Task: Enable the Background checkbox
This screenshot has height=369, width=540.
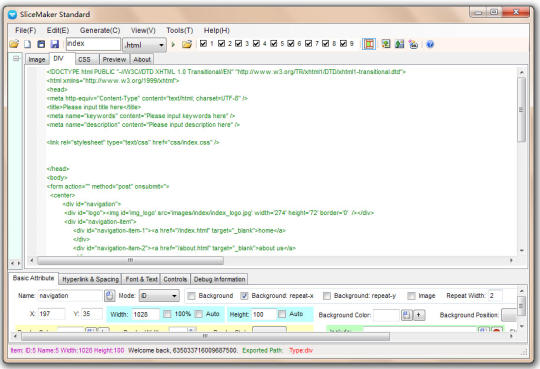Action: 191,296
